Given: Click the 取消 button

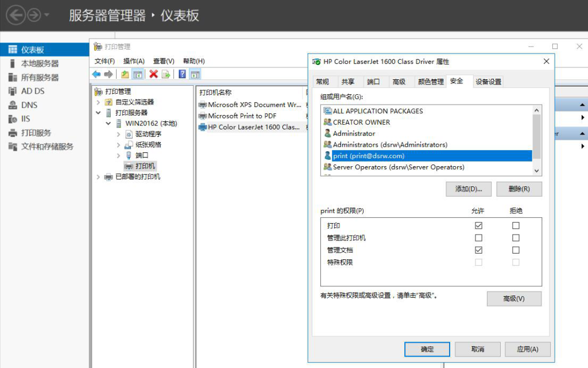Looking at the screenshot, I should (x=478, y=349).
